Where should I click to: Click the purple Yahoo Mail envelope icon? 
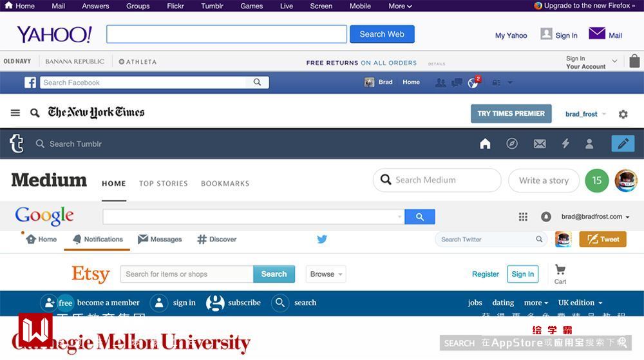tap(597, 33)
